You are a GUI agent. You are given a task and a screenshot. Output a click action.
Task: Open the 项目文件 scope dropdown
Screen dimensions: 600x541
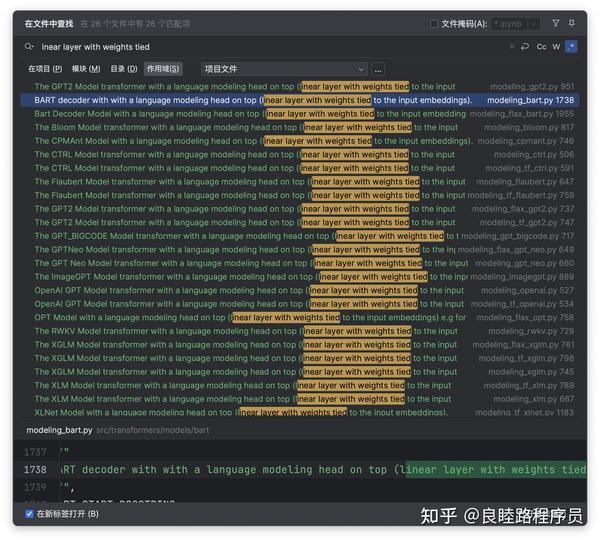284,69
